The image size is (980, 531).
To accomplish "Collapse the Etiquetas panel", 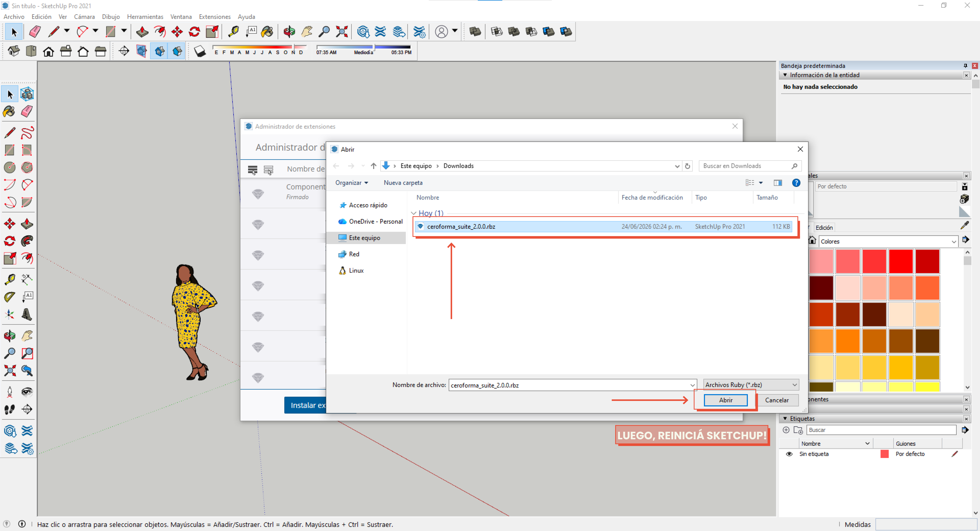I will [785, 418].
